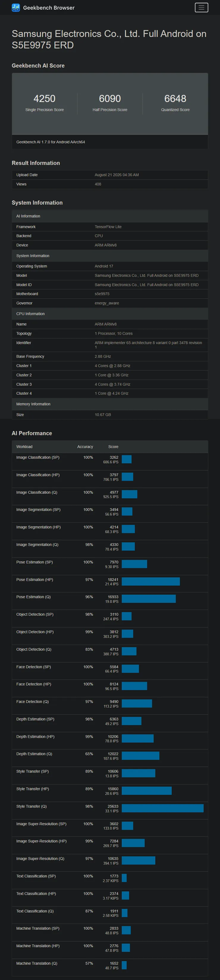Click the Pose Estimation (SP) score 7970
Screen dimensions: 220x980
[x=114, y=562]
